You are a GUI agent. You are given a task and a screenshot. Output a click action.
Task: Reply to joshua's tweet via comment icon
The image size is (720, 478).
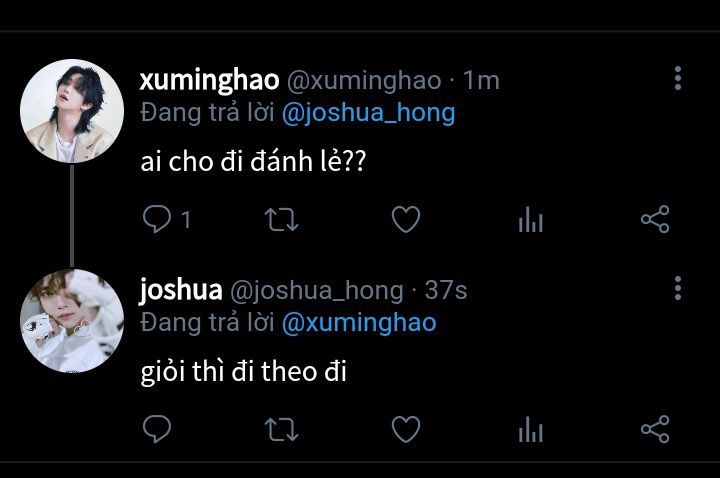[x=157, y=429]
